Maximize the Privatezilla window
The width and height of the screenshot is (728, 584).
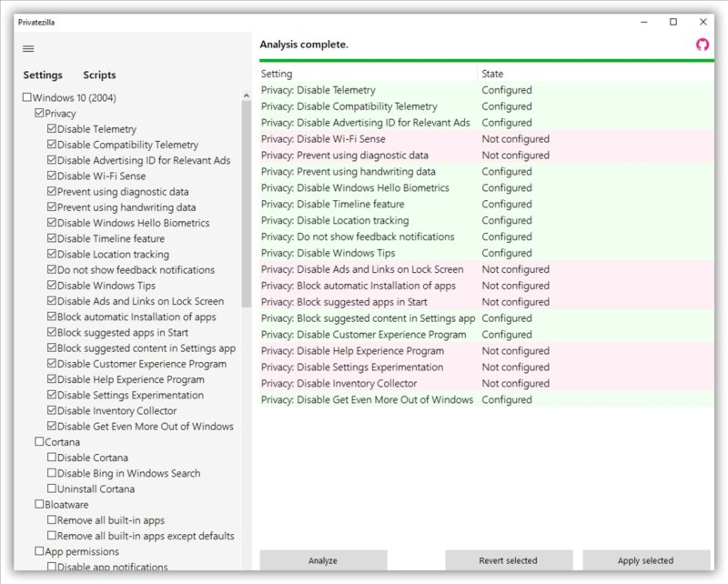673,21
